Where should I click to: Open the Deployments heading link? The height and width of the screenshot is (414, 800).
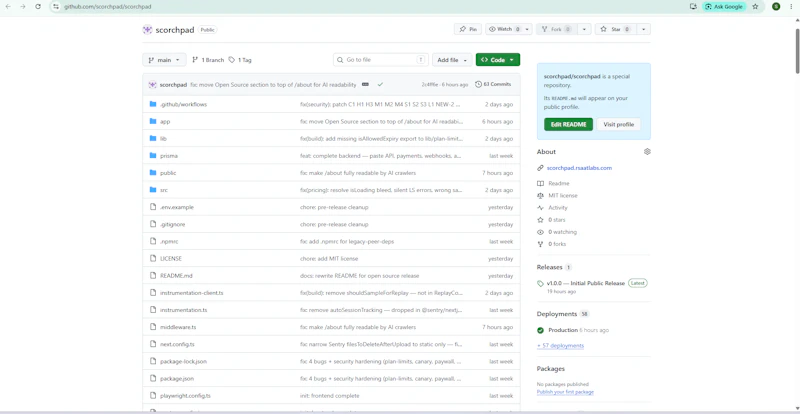[x=557, y=314]
